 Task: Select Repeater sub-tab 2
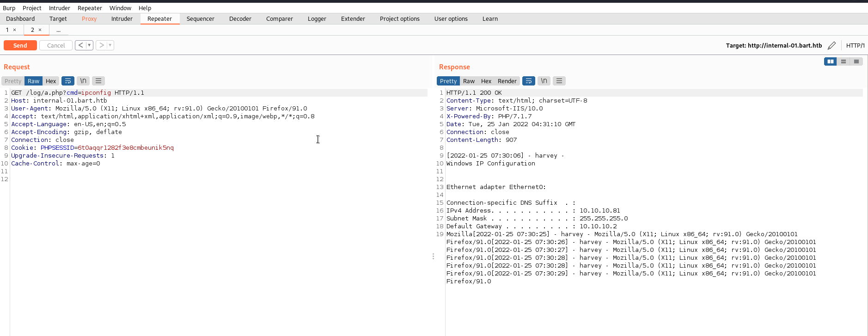pos(33,30)
